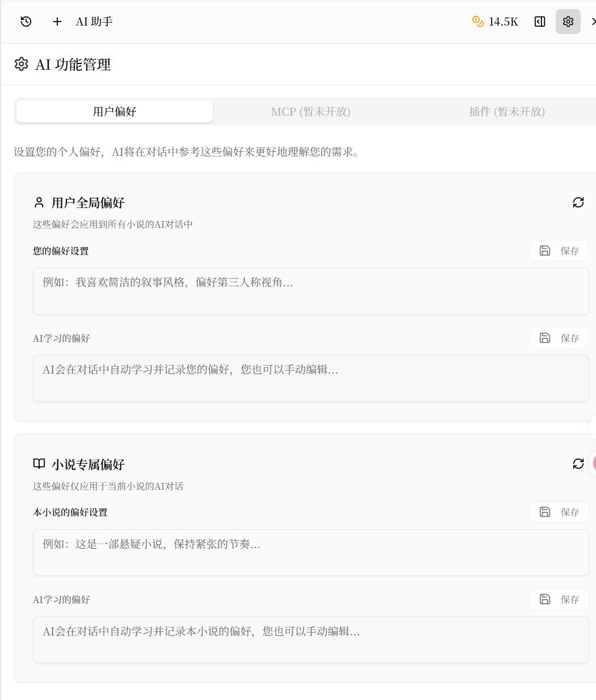Save 您的偏好设置 with 保存 button

559,251
